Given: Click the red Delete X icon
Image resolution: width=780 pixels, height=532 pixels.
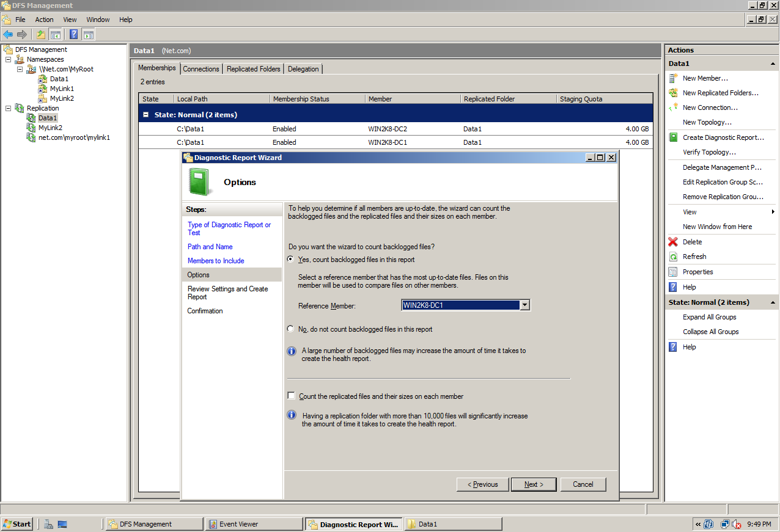Looking at the screenshot, I should [674, 242].
